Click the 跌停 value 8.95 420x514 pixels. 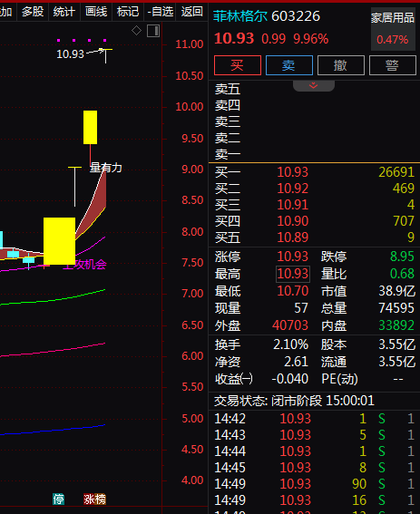click(402, 257)
